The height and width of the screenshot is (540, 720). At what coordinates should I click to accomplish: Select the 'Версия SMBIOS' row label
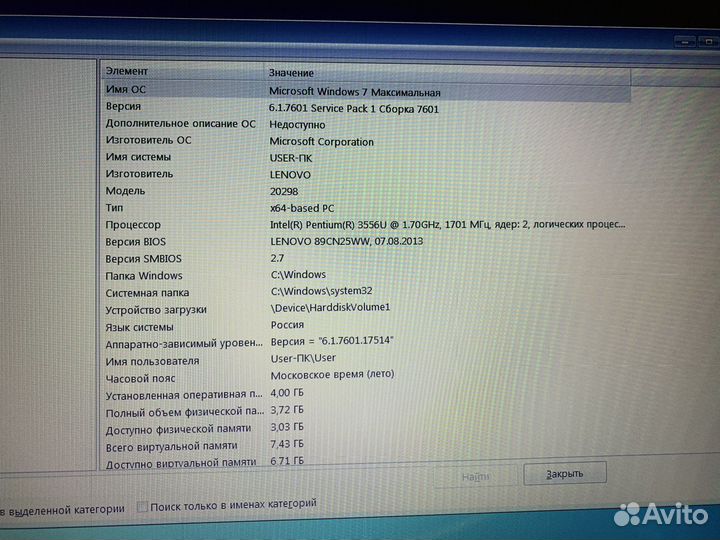coord(143,259)
